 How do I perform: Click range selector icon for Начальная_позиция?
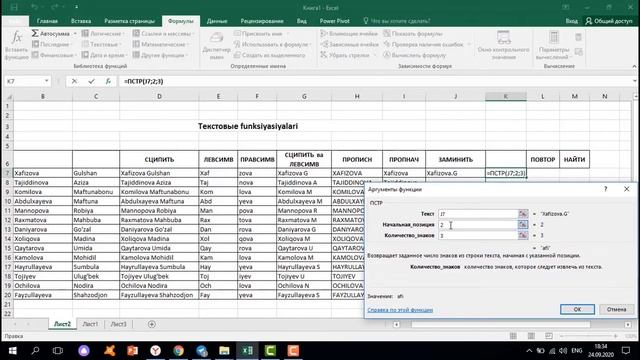click(x=523, y=224)
